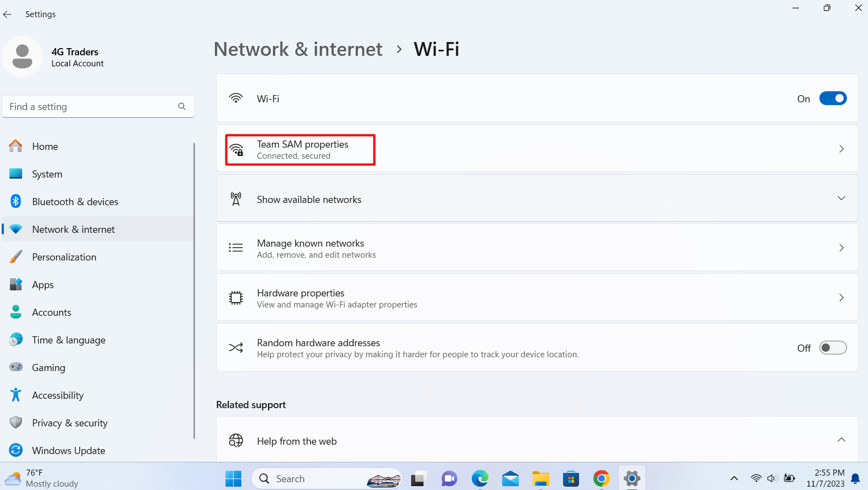This screenshot has width=868, height=490.
Task: Collapse the Help from the web section
Action: [841, 440]
